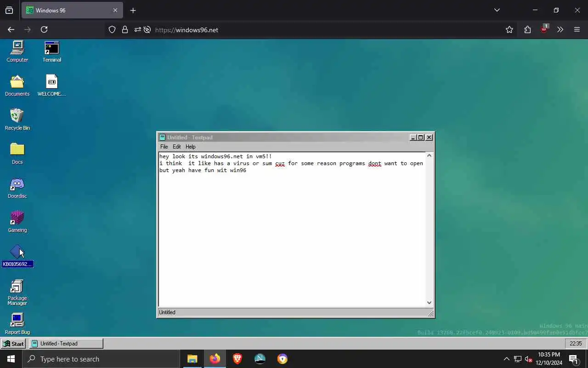Launch the Terminal desktop shortcut
The image size is (588, 368).
(x=52, y=51)
